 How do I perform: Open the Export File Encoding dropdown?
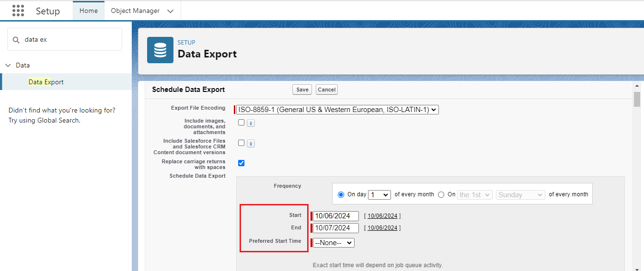[337, 110]
